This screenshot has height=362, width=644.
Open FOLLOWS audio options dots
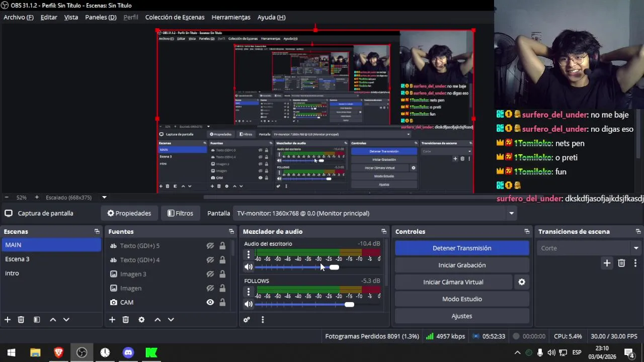point(249,292)
